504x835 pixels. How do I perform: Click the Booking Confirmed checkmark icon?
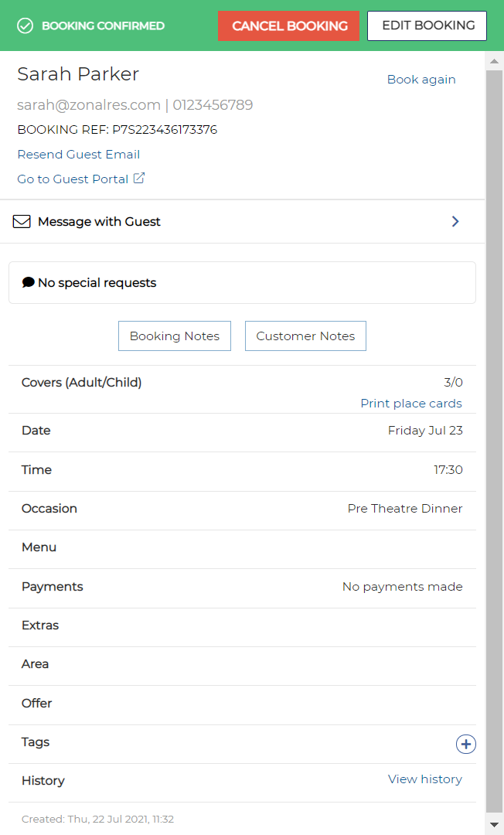click(26, 26)
